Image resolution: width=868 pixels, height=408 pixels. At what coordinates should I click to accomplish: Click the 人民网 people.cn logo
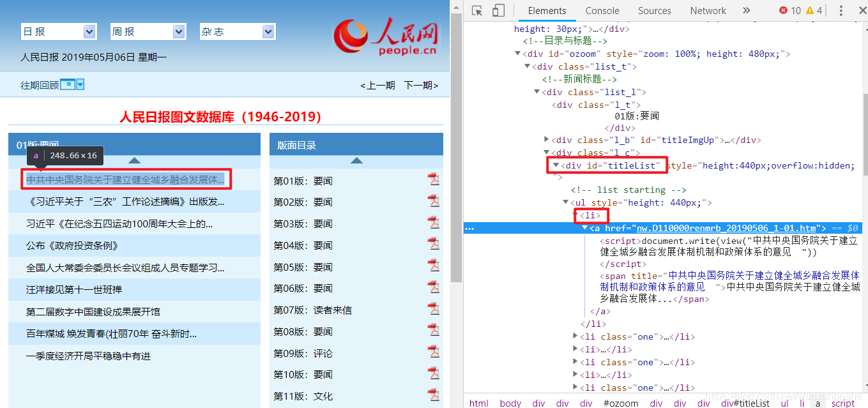(386, 36)
